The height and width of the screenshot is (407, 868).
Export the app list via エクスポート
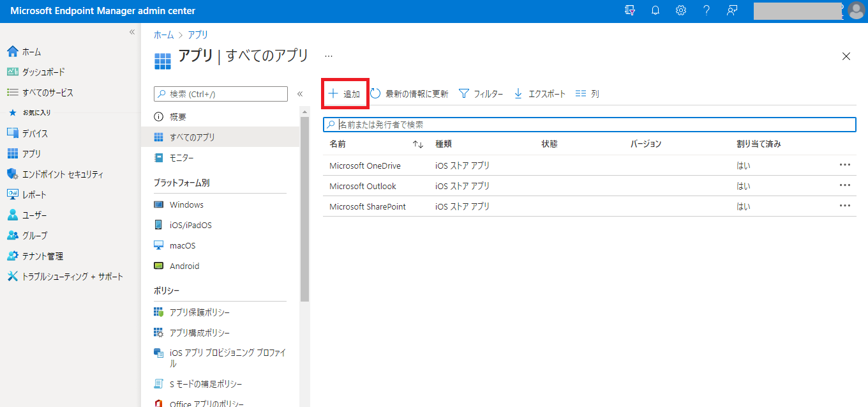[539, 94]
